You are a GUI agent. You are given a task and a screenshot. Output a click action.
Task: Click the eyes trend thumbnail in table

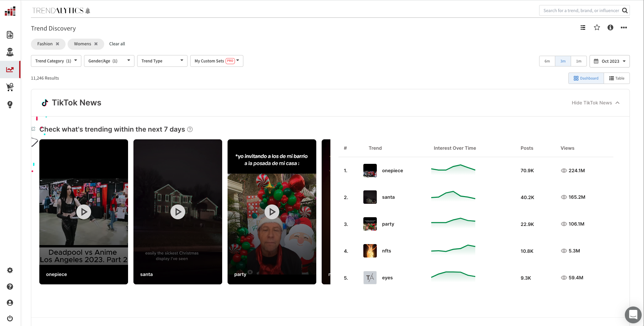(x=370, y=278)
